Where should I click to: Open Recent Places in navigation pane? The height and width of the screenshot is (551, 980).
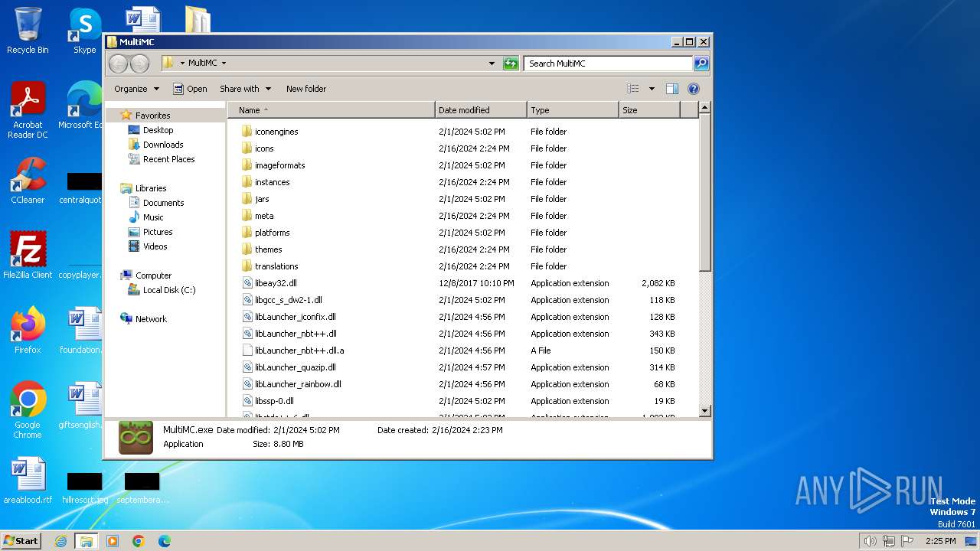(x=168, y=159)
